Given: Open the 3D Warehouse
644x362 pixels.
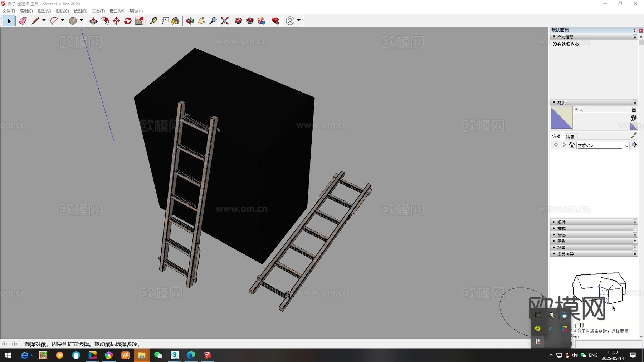Looking at the screenshot, I should (238, 21).
